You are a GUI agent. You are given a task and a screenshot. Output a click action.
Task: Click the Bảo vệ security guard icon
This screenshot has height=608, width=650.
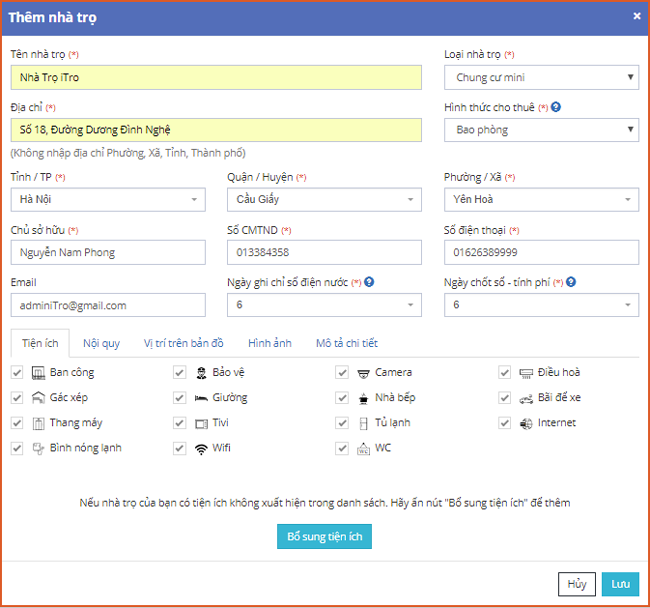pyautogui.click(x=201, y=373)
